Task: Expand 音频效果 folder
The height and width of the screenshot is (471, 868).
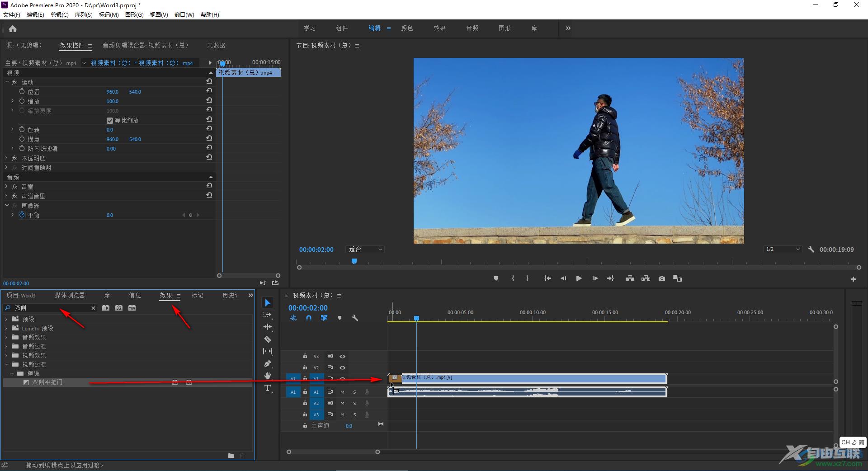Action: (x=6, y=337)
